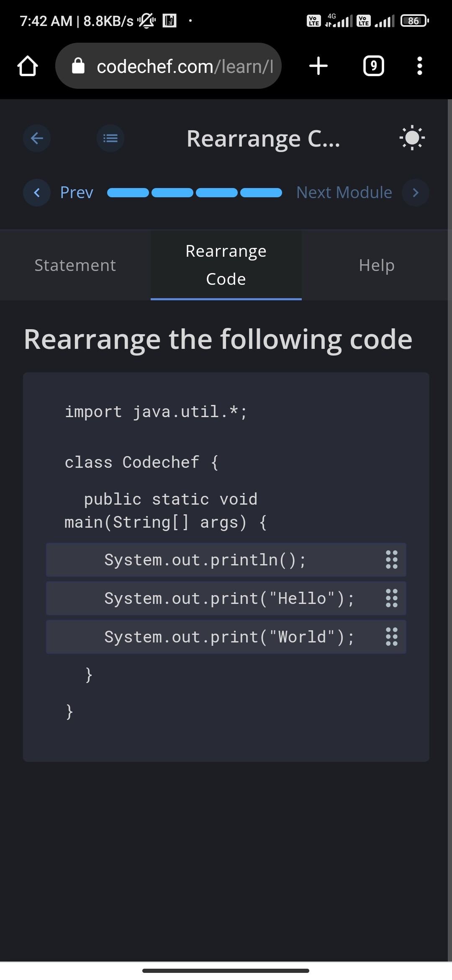Select the print("Hello") code line
The image size is (452, 980).
pyautogui.click(x=226, y=598)
